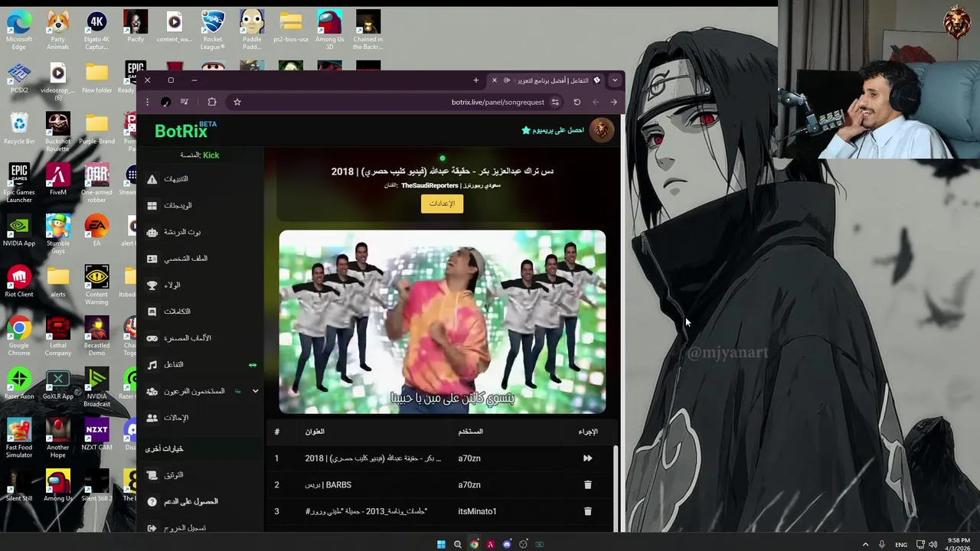This screenshot has height=551, width=980.
Task: Skip the current song by a70zn
Action: pyautogui.click(x=587, y=458)
